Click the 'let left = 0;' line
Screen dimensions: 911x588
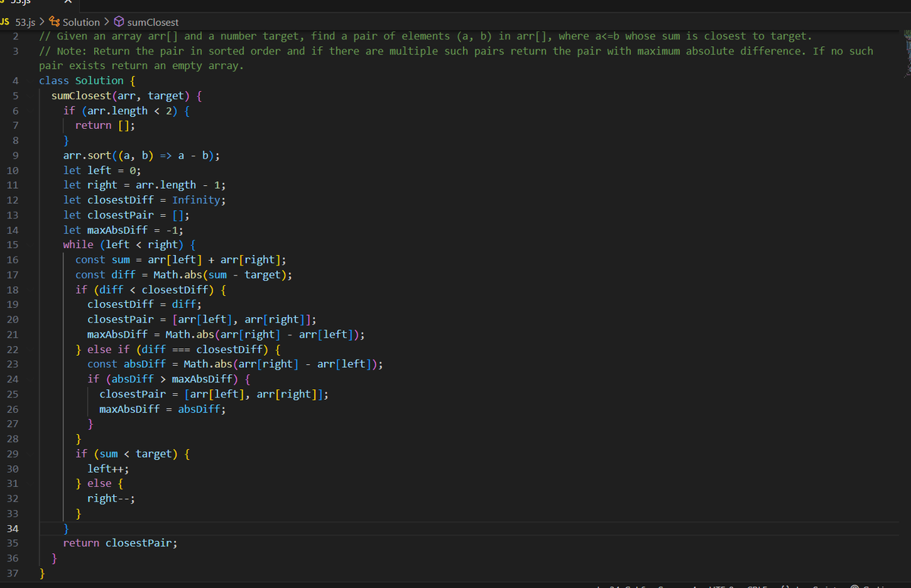[x=102, y=171]
